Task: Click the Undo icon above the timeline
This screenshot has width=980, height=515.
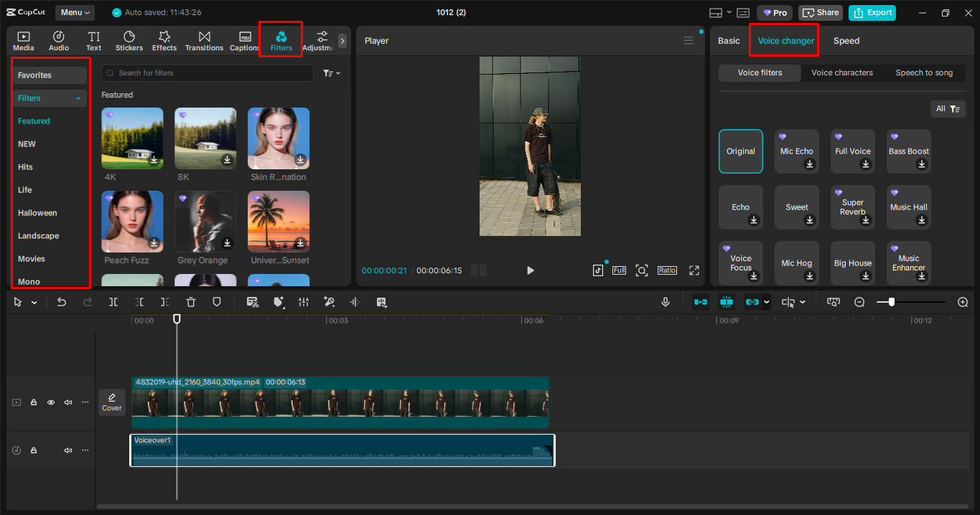Action: pos(62,301)
